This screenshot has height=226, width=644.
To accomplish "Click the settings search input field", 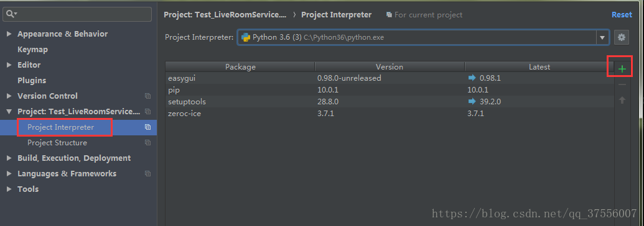I will tap(77, 14).
